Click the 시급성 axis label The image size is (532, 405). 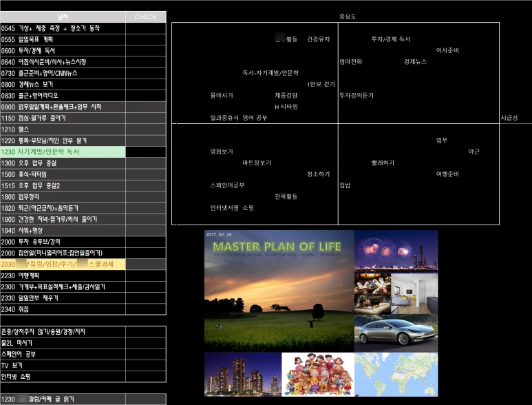(509, 118)
